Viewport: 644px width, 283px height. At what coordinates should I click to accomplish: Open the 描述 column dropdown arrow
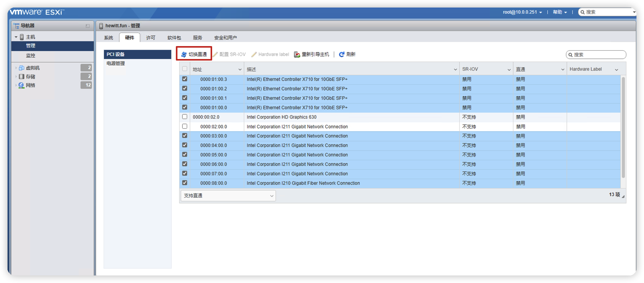point(455,70)
